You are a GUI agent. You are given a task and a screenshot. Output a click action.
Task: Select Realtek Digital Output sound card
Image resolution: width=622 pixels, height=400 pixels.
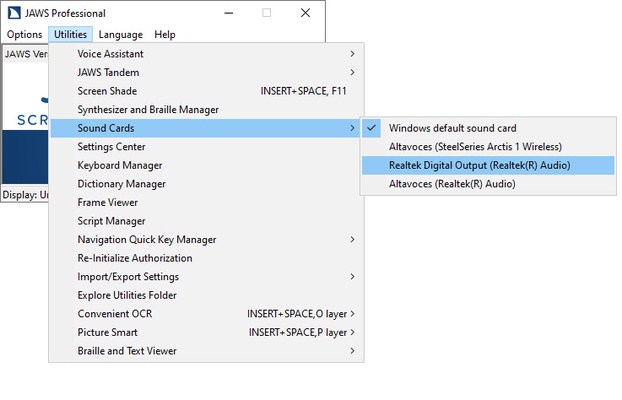479,165
